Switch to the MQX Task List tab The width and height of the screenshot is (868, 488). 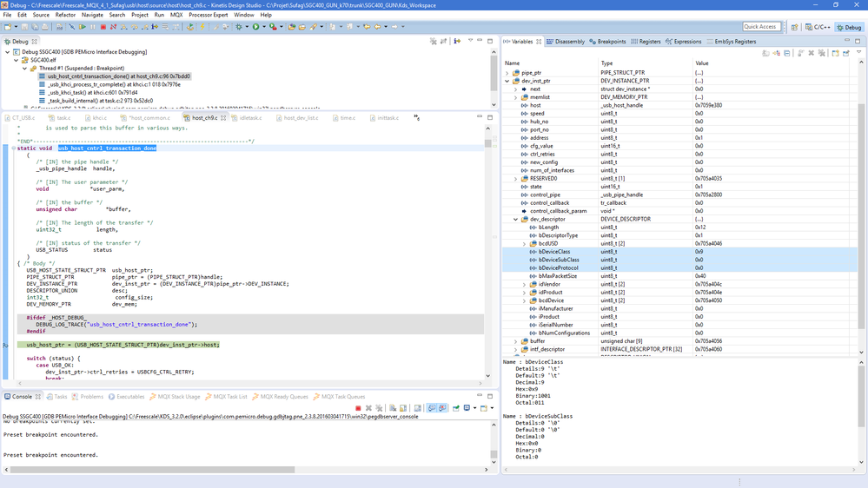(x=226, y=397)
